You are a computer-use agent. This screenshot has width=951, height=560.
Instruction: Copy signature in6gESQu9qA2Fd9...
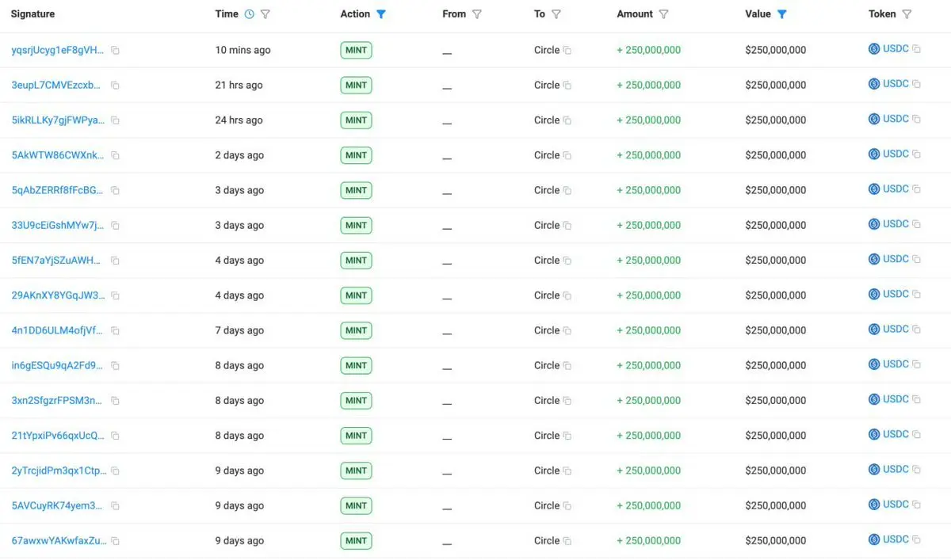click(x=115, y=366)
